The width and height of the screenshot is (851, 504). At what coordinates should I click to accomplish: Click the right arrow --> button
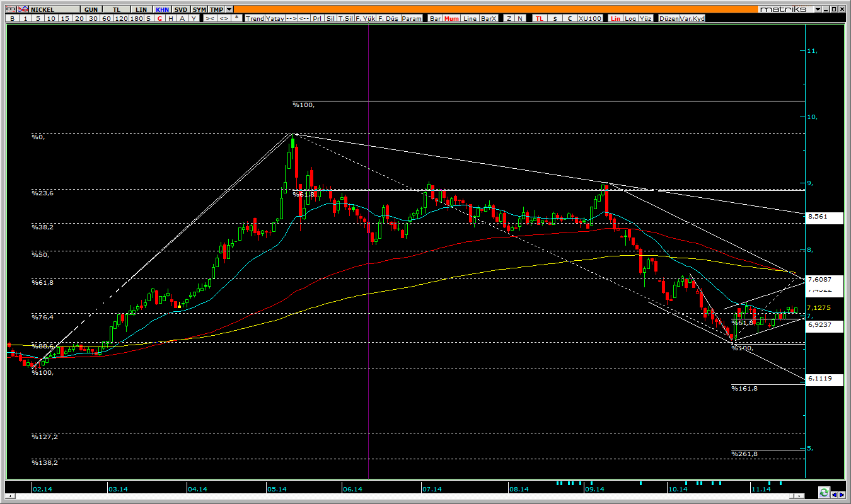[x=291, y=18]
